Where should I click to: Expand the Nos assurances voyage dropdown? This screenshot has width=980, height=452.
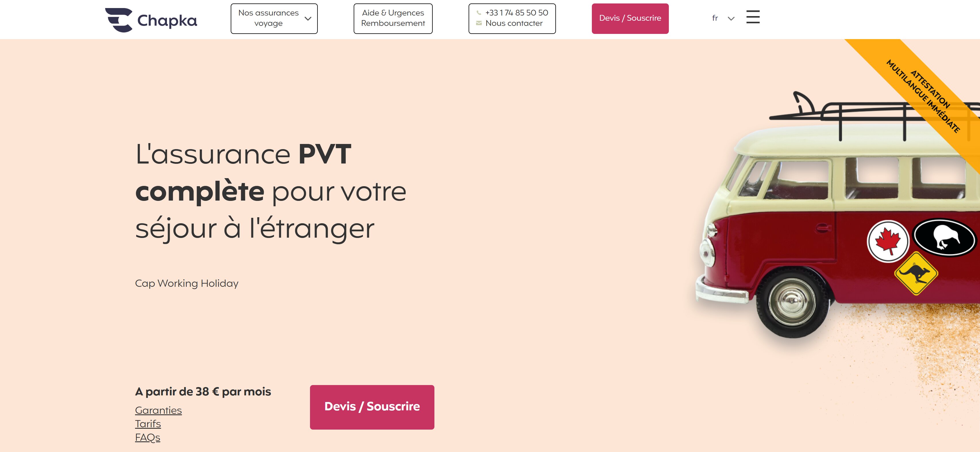[274, 19]
